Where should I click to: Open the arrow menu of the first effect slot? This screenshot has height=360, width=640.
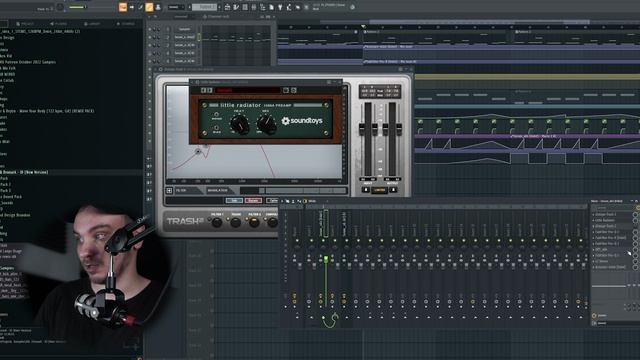click(593, 214)
